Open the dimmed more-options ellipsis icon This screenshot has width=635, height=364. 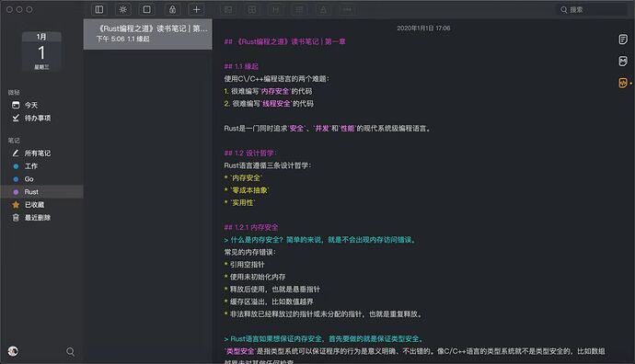[x=347, y=9]
